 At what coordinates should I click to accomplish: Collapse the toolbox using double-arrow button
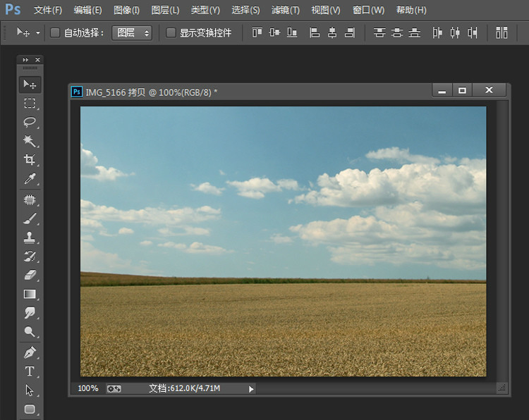(26, 60)
